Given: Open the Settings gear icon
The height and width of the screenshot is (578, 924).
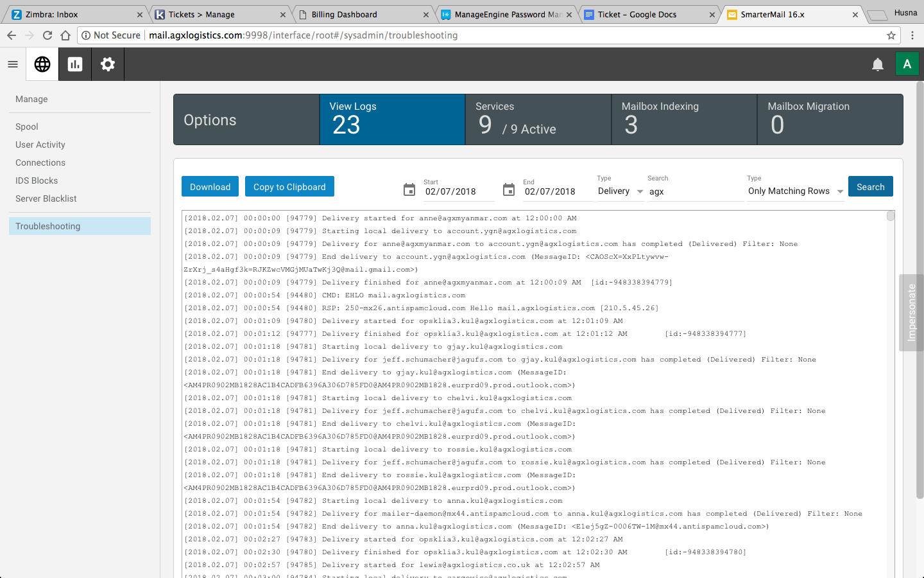Looking at the screenshot, I should point(108,64).
